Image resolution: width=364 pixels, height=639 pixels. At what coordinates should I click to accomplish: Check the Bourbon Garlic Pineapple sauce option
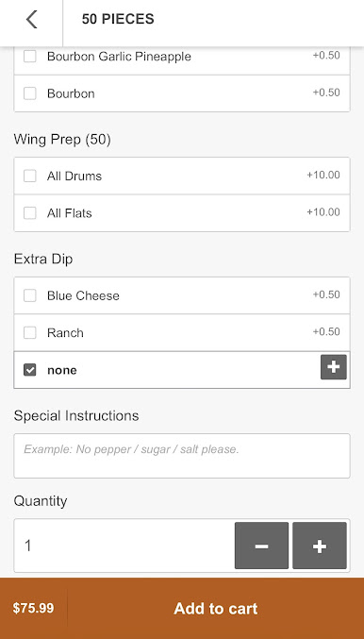pos(30,57)
